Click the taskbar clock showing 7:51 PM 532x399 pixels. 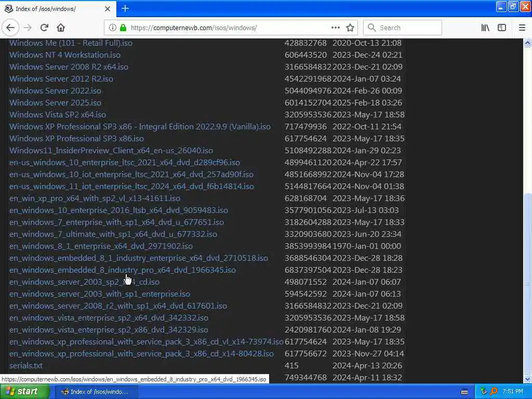pyautogui.click(x=513, y=392)
